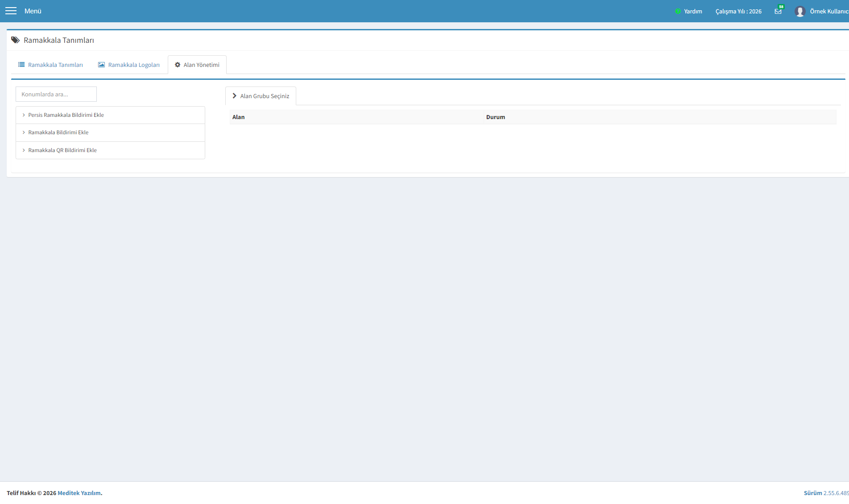Screen dimensions: 849x504
Task: Click the user avatar icon
Action: coord(800,11)
